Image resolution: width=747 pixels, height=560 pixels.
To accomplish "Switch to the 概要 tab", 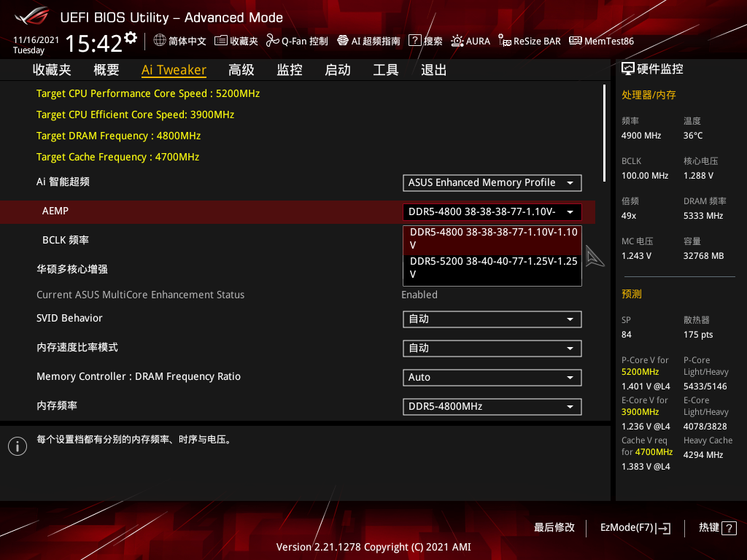I will [x=107, y=70].
